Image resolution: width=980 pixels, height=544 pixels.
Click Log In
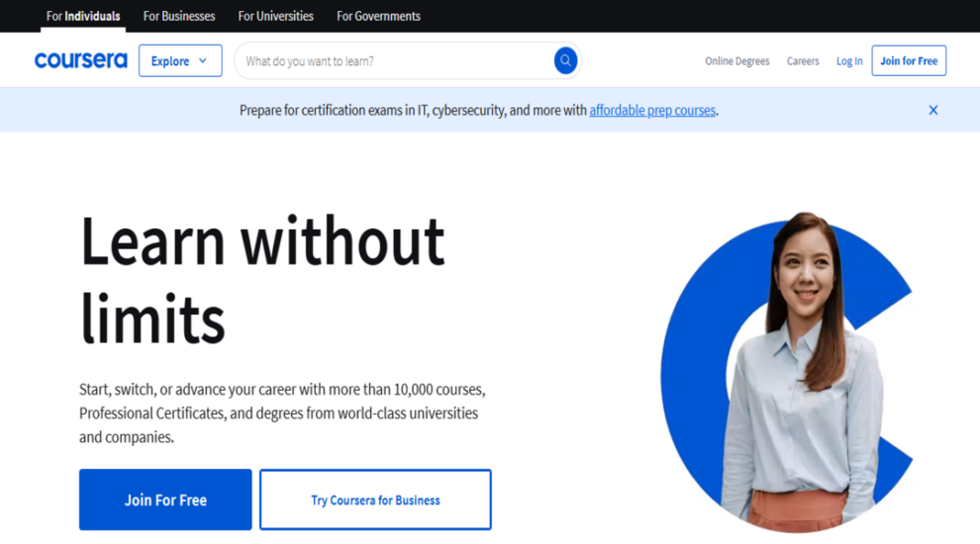tap(848, 60)
